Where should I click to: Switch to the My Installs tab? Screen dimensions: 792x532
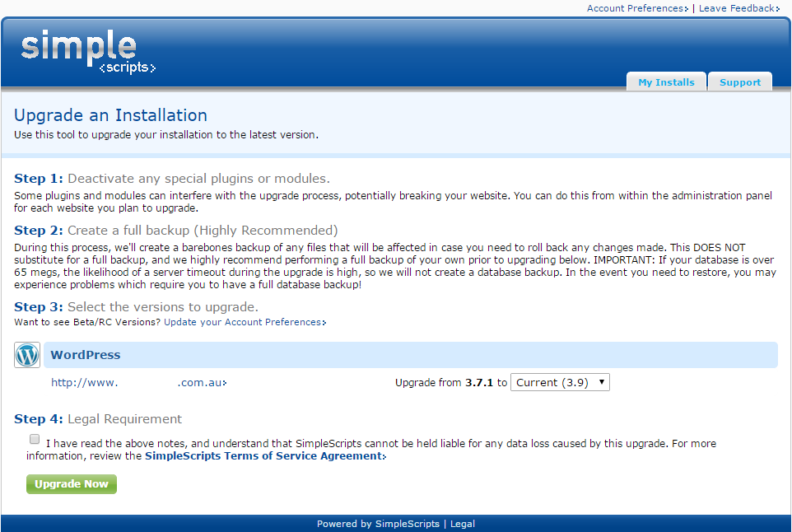(x=666, y=82)
